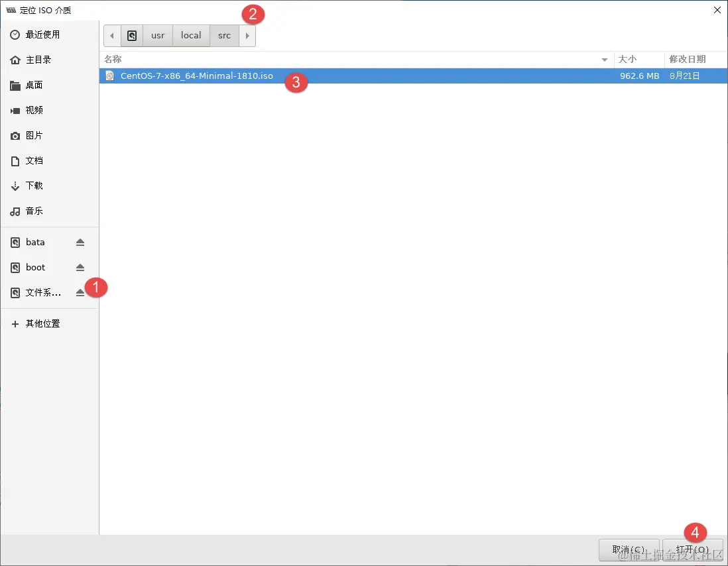Open the 音乐 music folder
The height and width of the screenshot is (566, 728).
50,211
